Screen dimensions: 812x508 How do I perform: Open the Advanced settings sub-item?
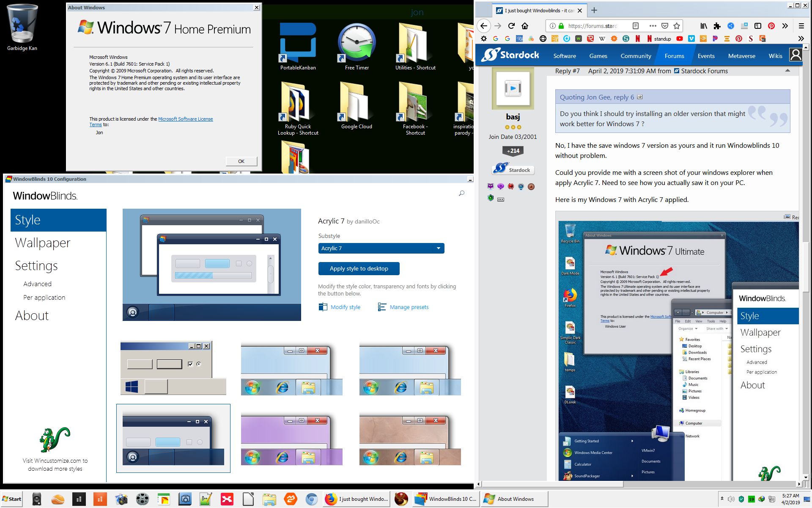[37, 284]
